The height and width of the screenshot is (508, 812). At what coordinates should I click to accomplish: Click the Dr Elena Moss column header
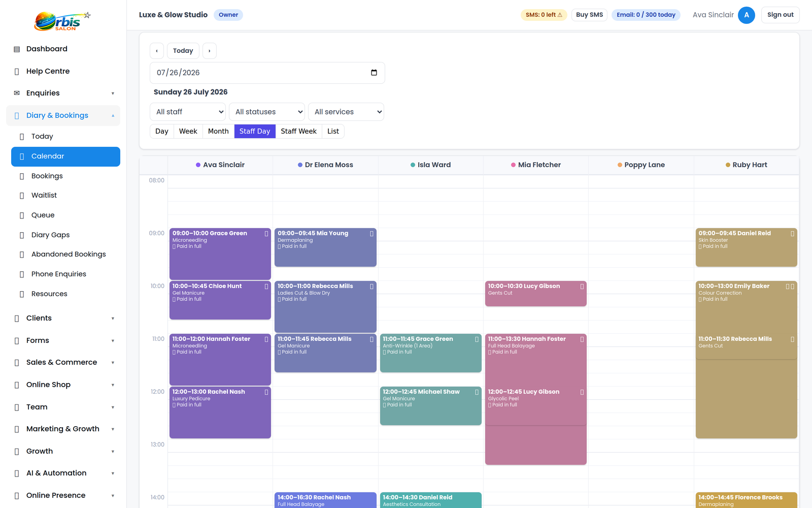coord(325,165)
